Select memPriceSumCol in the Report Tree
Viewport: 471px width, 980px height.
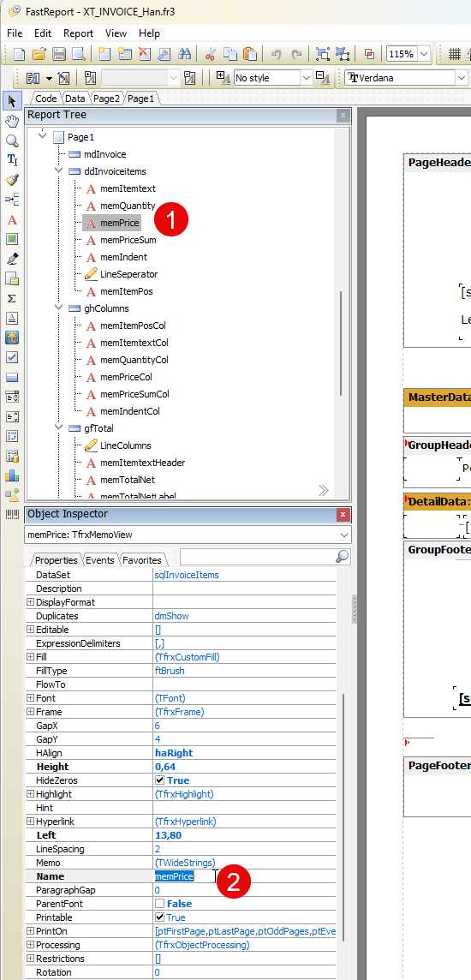134,394
